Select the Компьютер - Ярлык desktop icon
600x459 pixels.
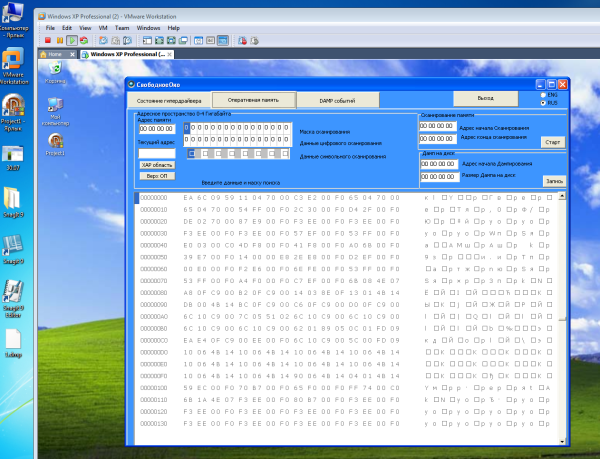pyautogui.click(x=13, y=20)
